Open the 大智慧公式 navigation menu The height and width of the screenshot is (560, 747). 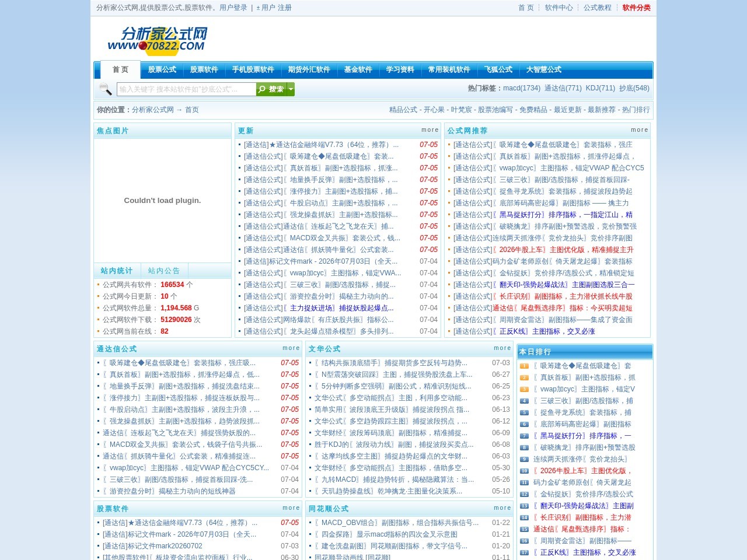click(x=543, y=69)
